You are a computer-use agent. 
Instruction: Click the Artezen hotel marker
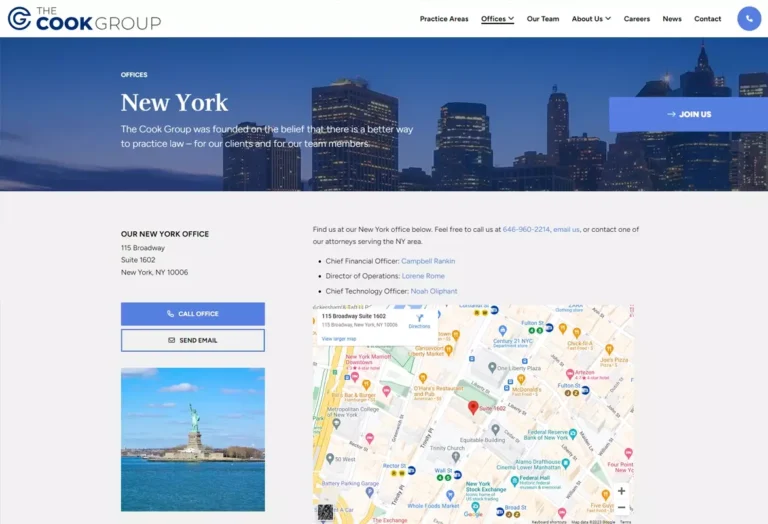click(x=570, y=374)
